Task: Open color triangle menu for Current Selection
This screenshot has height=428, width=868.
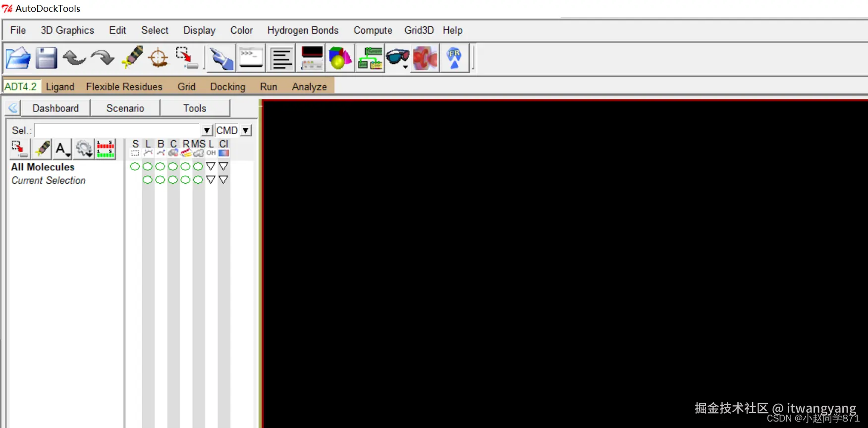Action: coord(223,179)
